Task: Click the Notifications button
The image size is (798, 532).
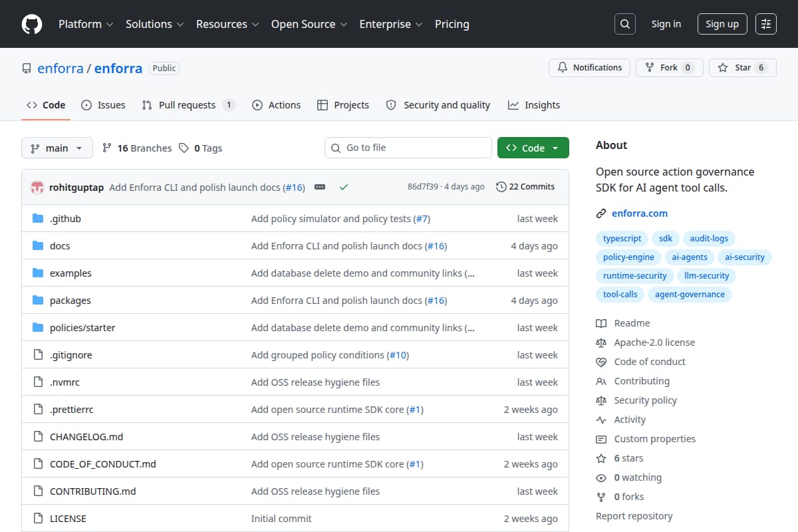Action: (x=590, y=68)
